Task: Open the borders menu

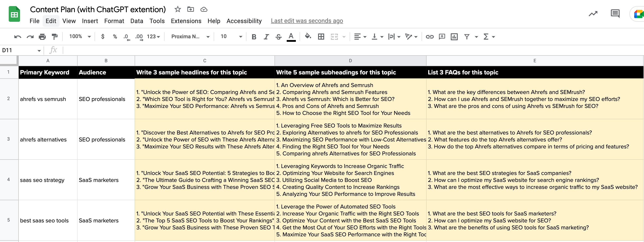Action: click(x=321, y=37)
